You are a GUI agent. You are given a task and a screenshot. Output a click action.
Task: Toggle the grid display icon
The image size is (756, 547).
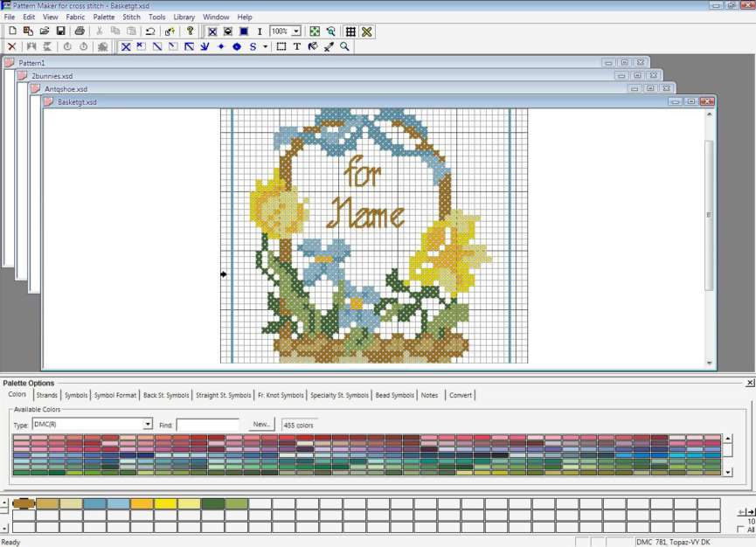(x=351, y=31)
